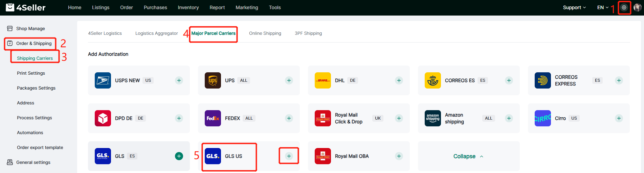Click the Correos ES carrier logo
This screenshot has height=173, width=644.
pyautogui.click(x=433, y=80)
